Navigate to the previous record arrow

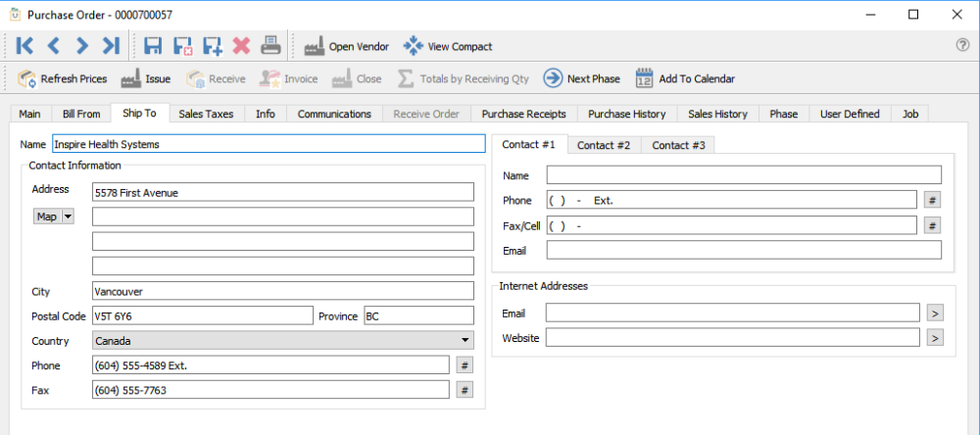pos(53,46)
